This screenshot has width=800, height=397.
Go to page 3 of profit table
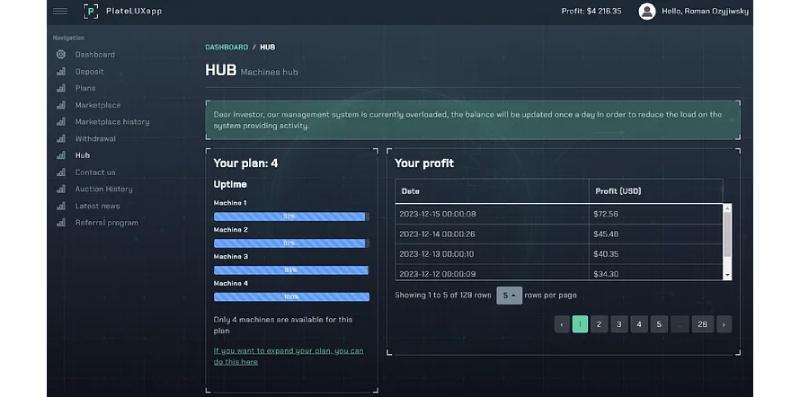coord(619,324)
